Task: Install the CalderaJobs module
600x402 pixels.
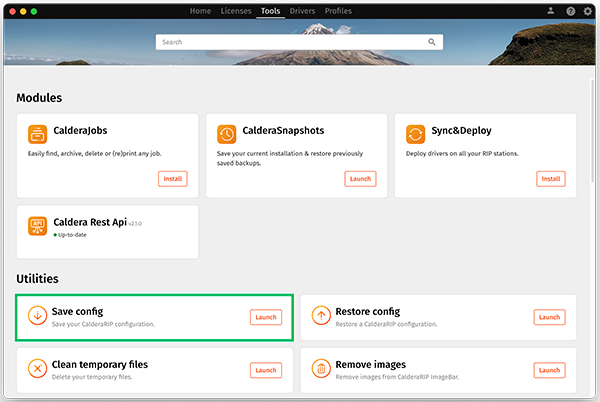Action: click(173, 179)
